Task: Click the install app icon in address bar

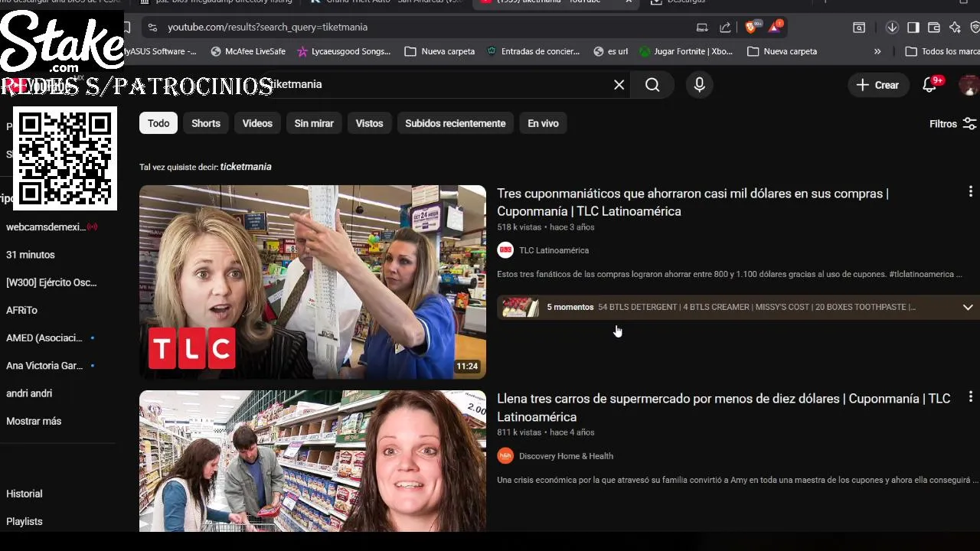Action: (702, 27)
